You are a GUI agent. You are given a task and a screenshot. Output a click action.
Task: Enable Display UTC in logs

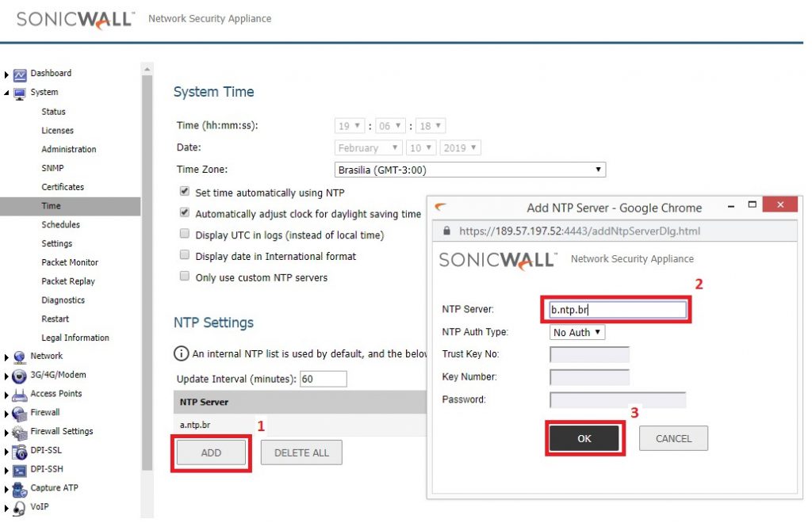(x=184, y=234)
